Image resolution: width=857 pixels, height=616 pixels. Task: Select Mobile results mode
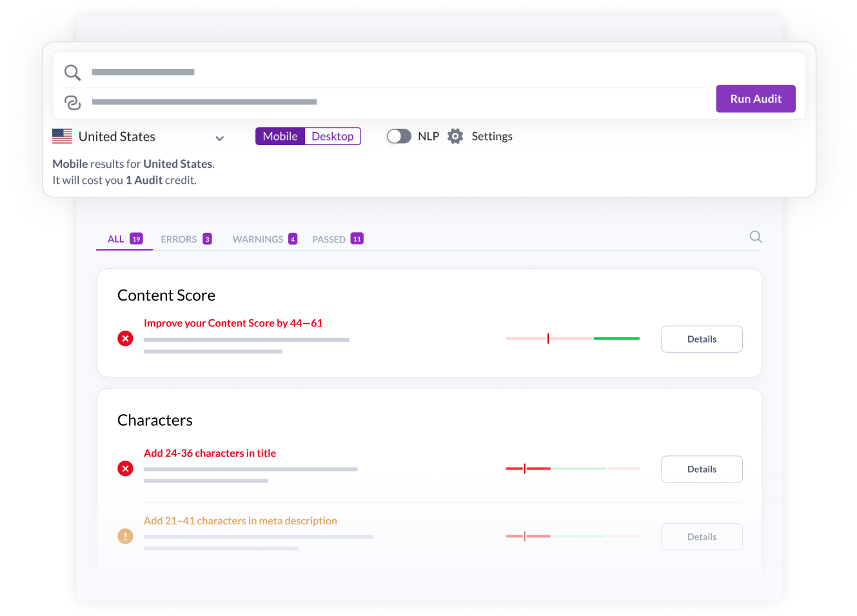coord(280,136)
